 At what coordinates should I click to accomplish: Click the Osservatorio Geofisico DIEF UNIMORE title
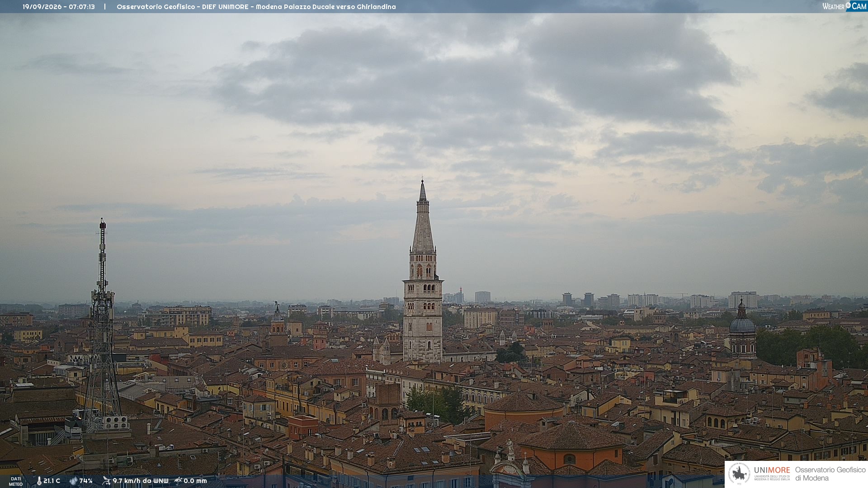click(256, 7)
